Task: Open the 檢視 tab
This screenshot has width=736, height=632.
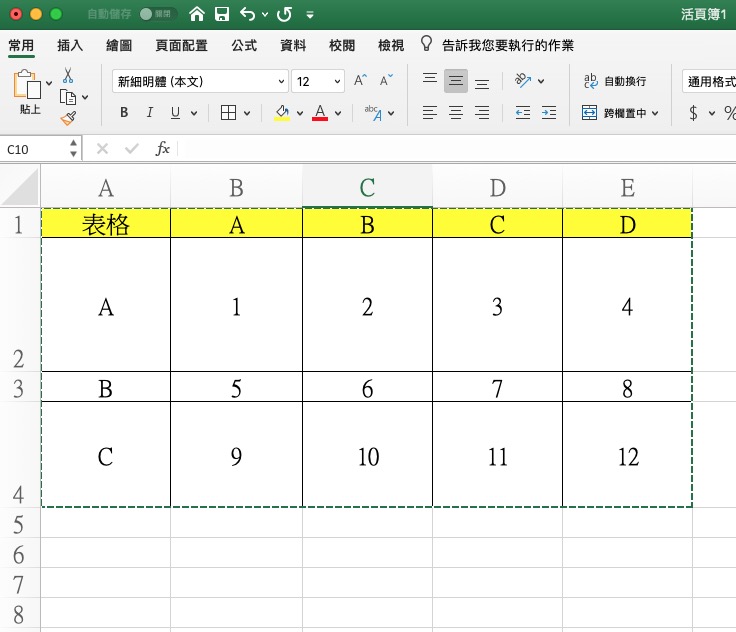Action: pos(391,46)
